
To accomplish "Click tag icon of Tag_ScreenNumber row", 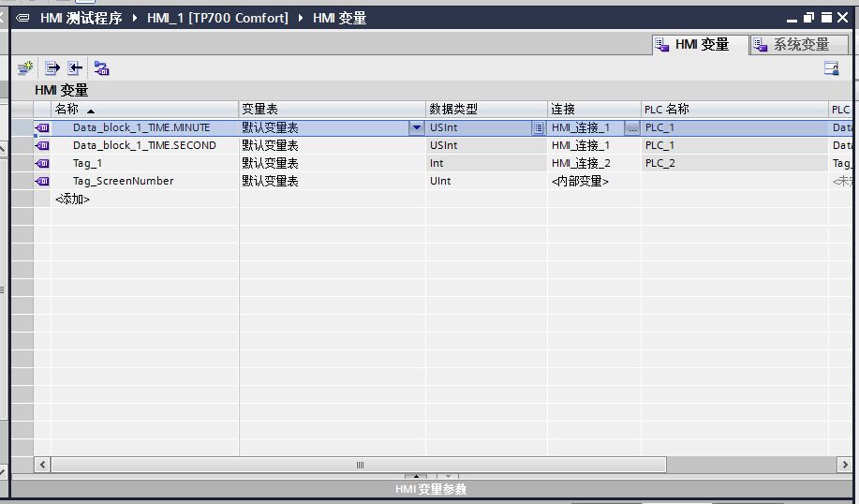I will point(43,182).
